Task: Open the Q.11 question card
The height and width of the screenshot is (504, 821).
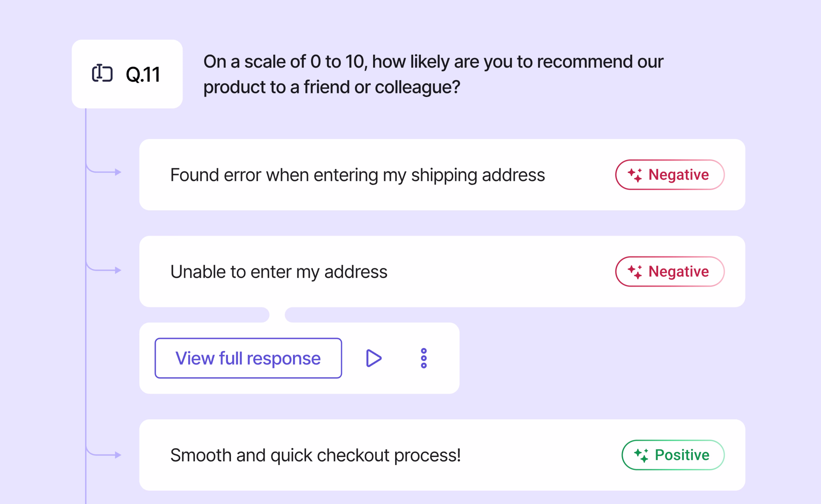Action: tap(127, 74)
